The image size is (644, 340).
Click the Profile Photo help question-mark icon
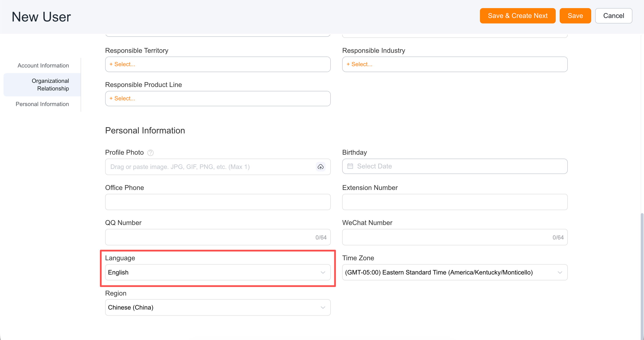(150, 152)
